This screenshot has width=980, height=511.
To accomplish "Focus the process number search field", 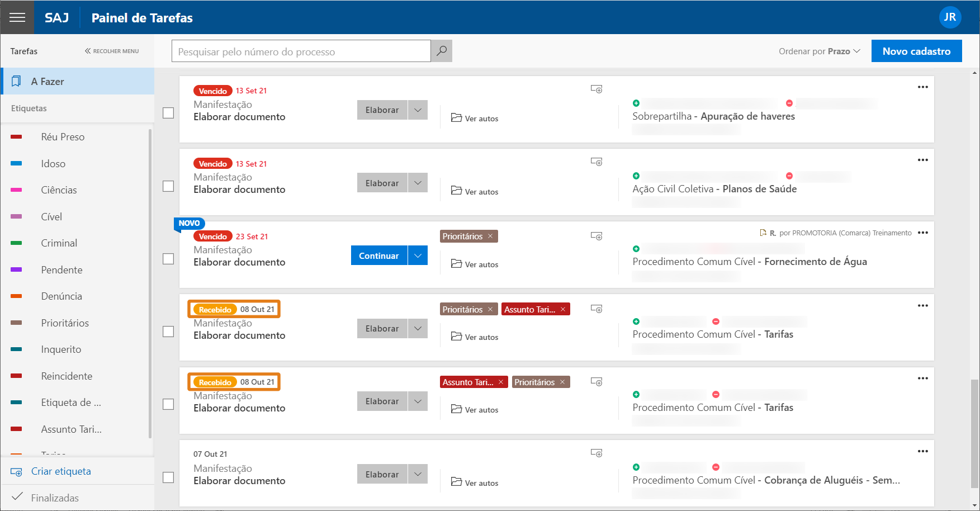I will [301, 51].
